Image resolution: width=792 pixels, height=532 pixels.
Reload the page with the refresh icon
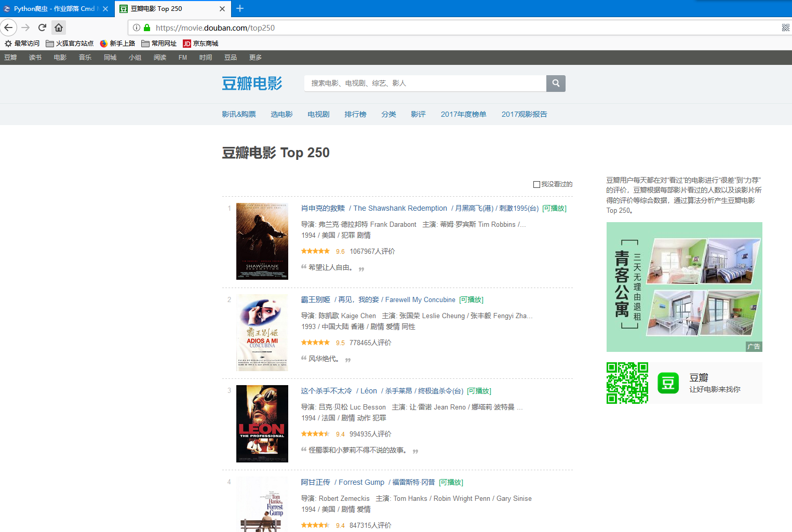(x=42, y=28)
